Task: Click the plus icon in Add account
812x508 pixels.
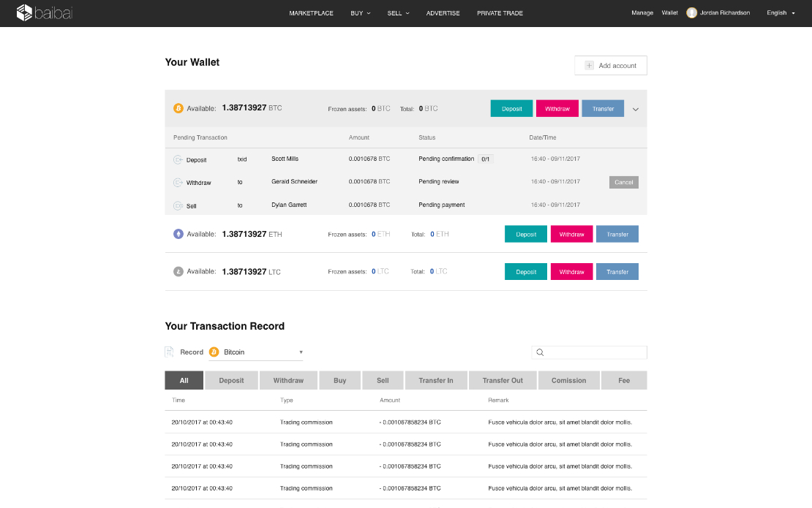Action: click(x=590, y=65)
